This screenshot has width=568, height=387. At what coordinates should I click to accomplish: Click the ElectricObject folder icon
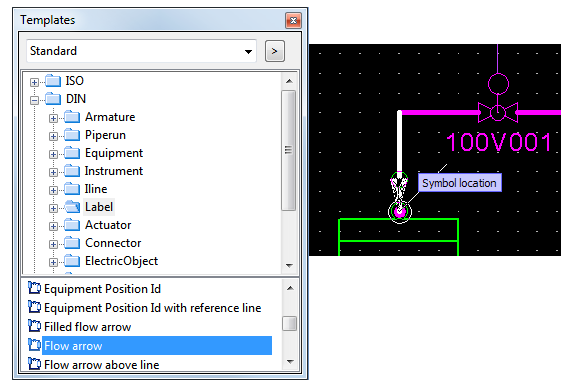coord(72,261)
